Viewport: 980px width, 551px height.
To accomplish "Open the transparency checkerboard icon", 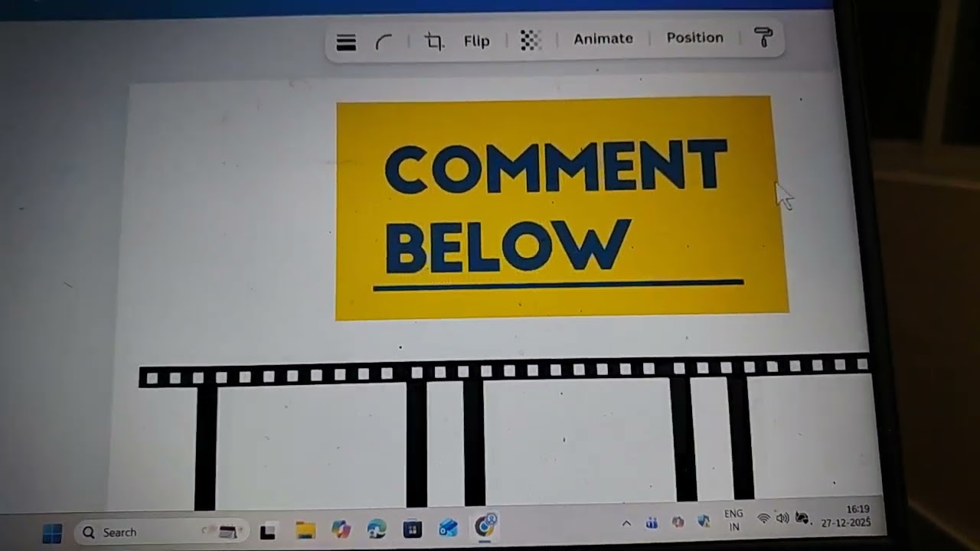I will [x=531, y=40].
